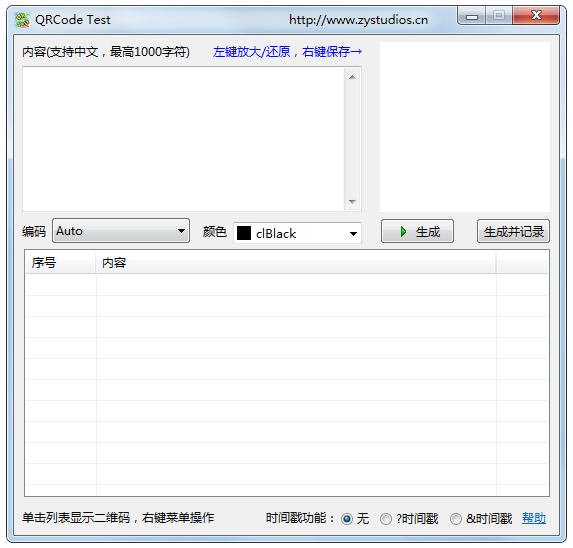This screenshot has height=548, width=573.
Task: Expand the 颜色 clBlack color dropdown arrow
Action: [353, 234]
